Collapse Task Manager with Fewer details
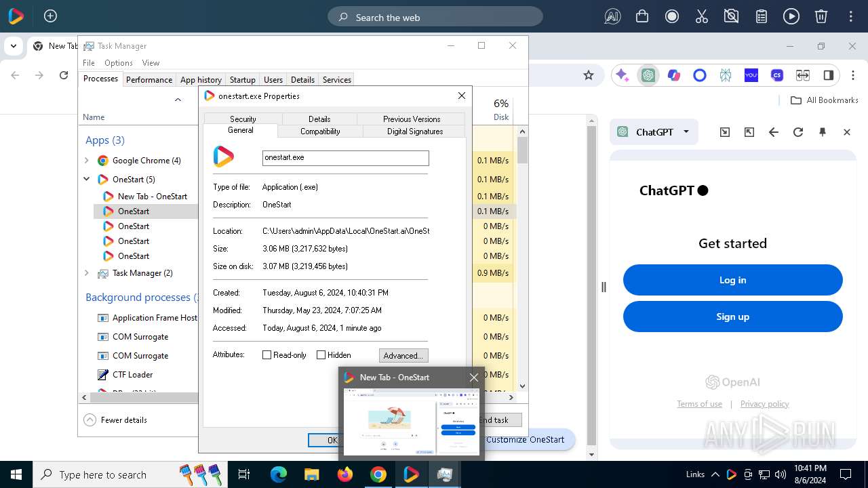This screenshot has height=488, width=868. tap(115, 420)
